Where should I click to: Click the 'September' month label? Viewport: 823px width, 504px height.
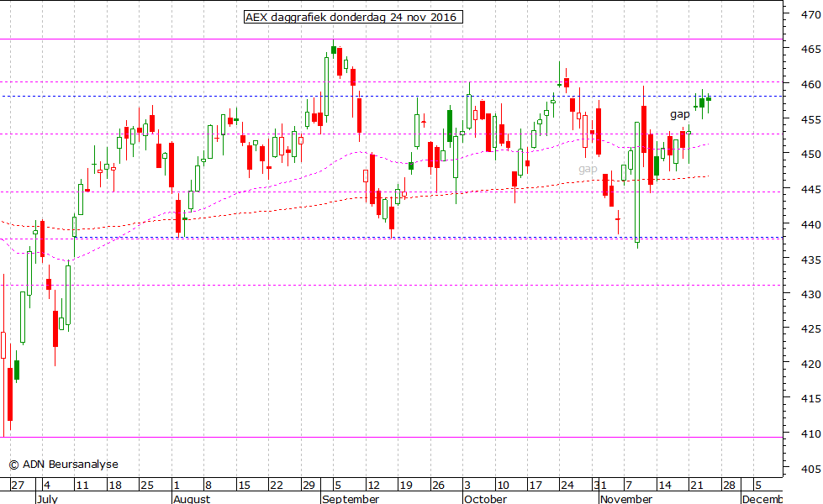pos(351,498)
